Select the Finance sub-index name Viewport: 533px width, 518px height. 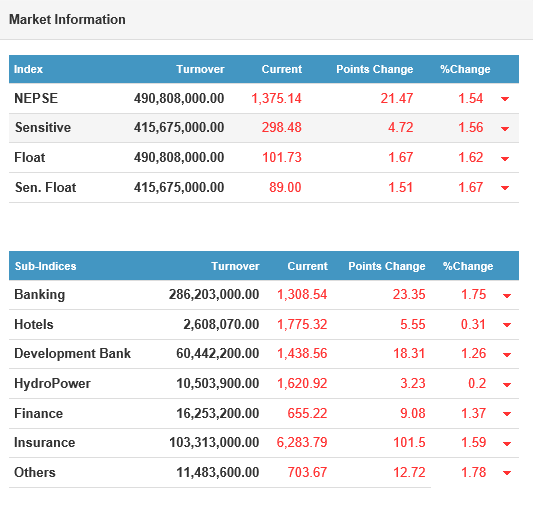pos(38,414)
